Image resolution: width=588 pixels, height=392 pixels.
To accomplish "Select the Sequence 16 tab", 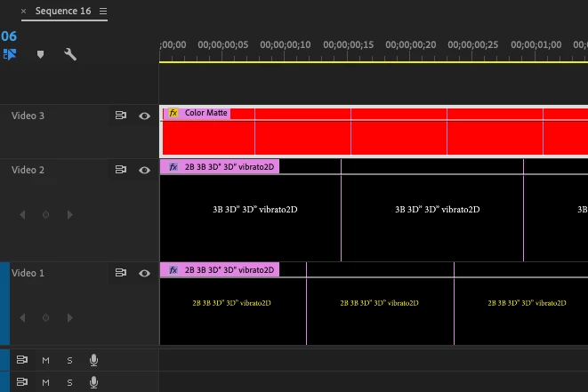I will (63, 12).
